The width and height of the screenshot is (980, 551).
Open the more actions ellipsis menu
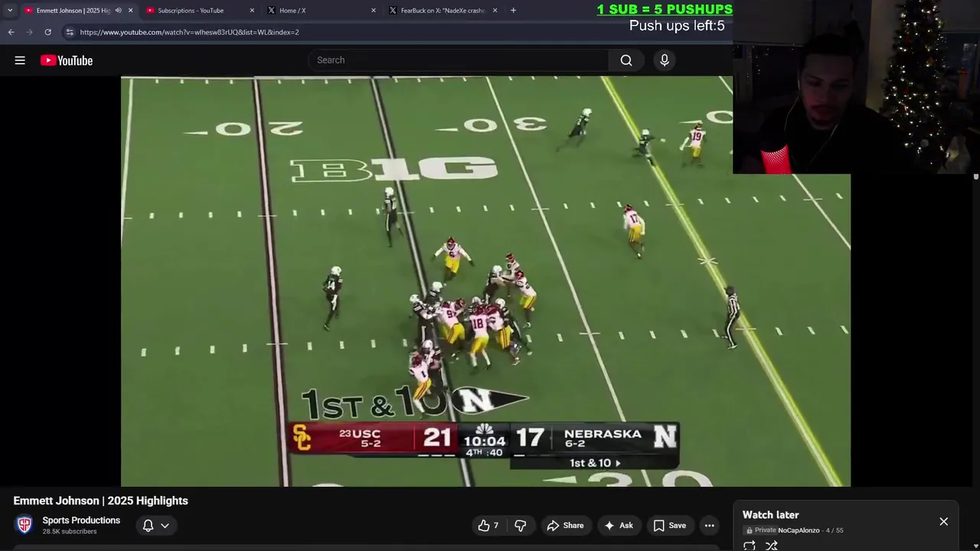tap(710, 525)
